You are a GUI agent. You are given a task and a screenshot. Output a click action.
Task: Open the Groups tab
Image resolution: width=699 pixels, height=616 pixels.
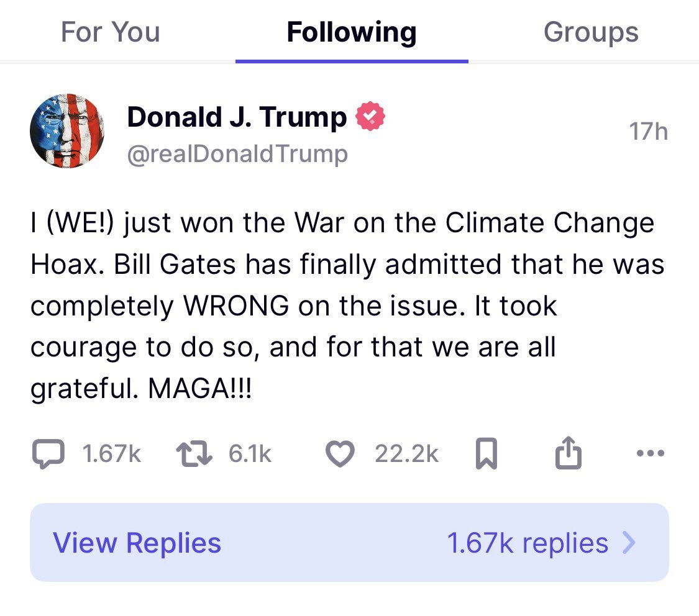[x=591, y=32]
